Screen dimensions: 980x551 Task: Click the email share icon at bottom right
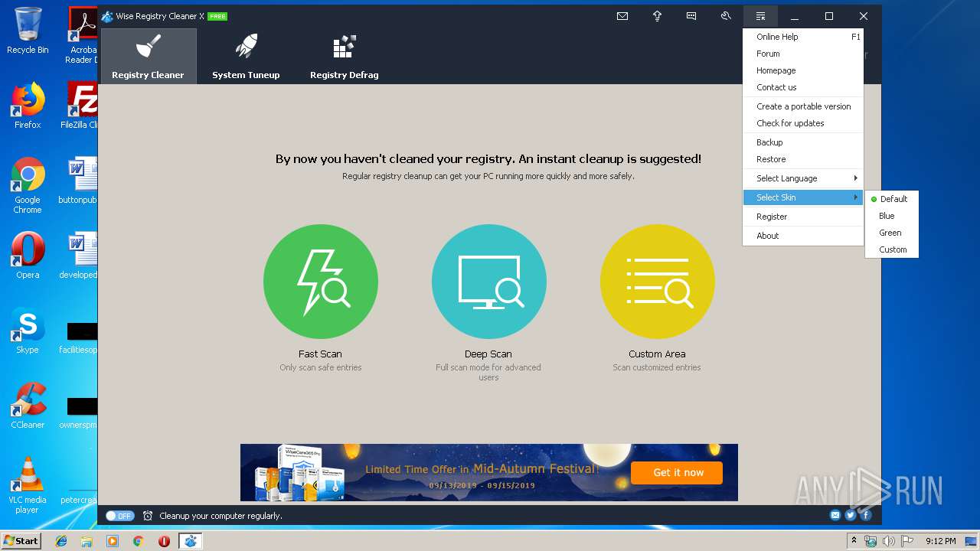835,515
